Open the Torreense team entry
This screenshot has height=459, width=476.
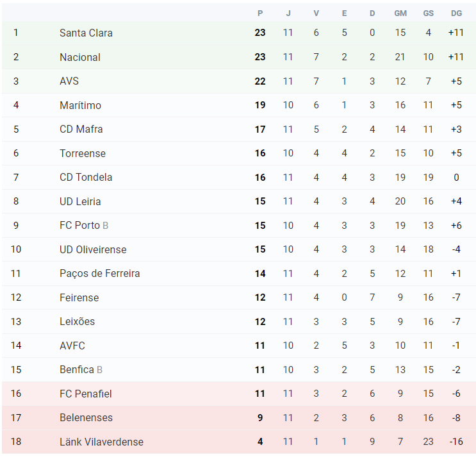pos(83,153)
